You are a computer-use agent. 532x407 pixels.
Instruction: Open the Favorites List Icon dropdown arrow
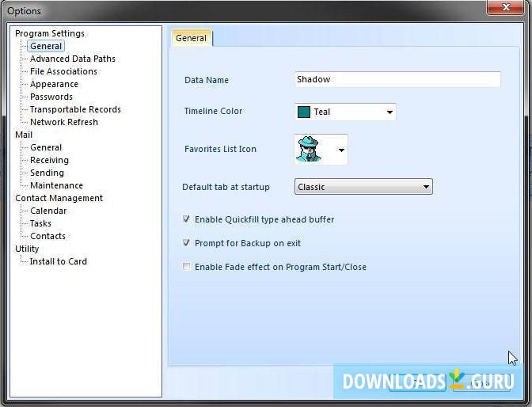(x=341, y=150)
